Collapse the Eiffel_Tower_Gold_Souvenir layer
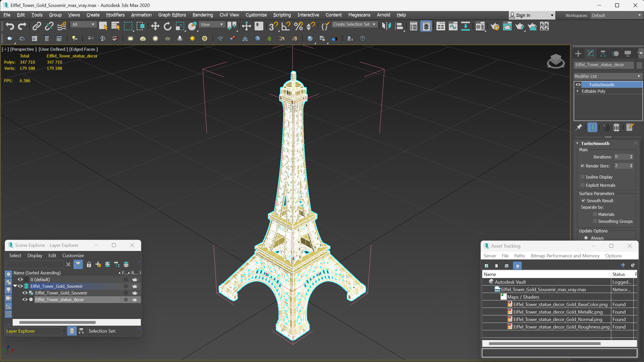 coord(15,286)
